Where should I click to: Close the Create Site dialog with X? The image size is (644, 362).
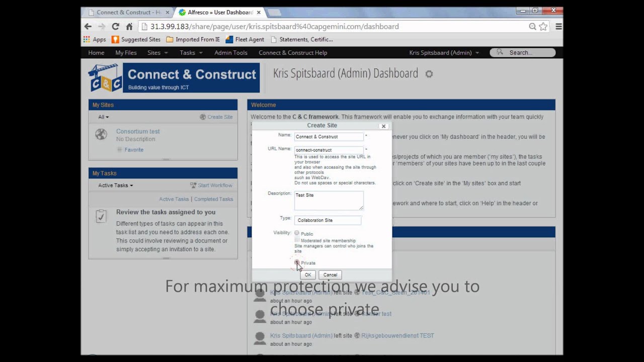coord(383,126)
